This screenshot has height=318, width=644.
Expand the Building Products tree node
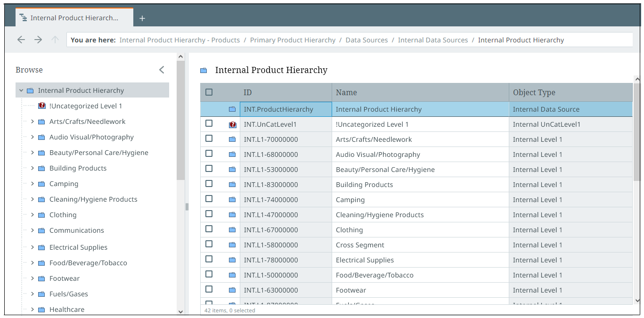[x=32, y=168]
